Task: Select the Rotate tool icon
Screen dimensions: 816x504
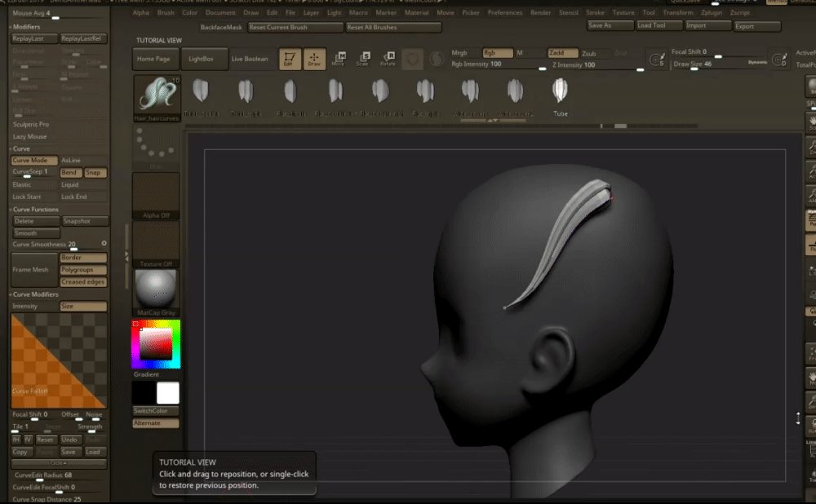Action: tap(388, 59)
